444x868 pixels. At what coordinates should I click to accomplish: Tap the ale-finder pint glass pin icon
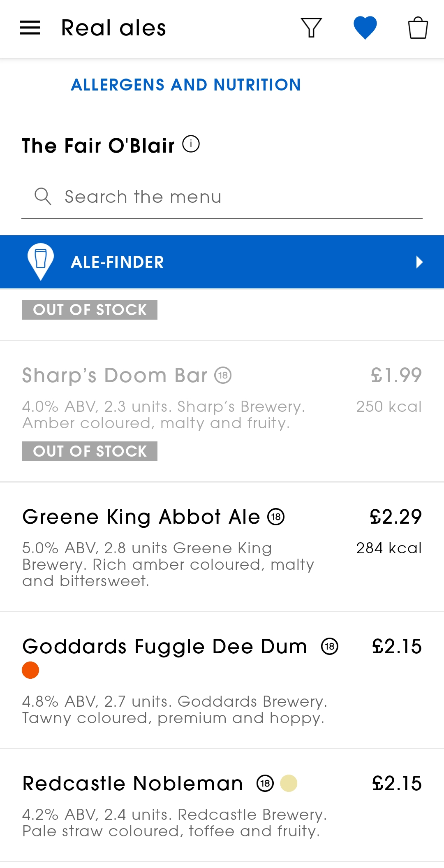(40, 261)
